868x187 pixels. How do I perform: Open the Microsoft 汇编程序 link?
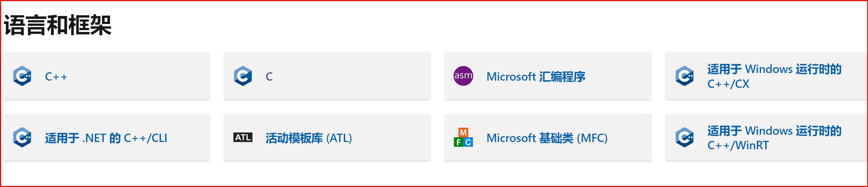coord(536,77)
